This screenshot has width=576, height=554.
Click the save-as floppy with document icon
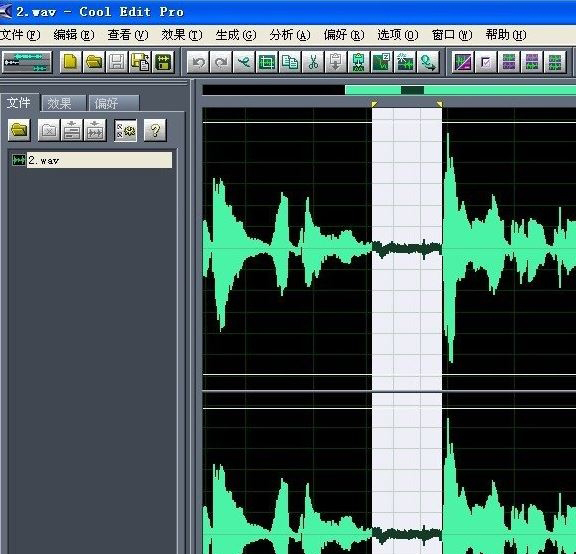140,62
